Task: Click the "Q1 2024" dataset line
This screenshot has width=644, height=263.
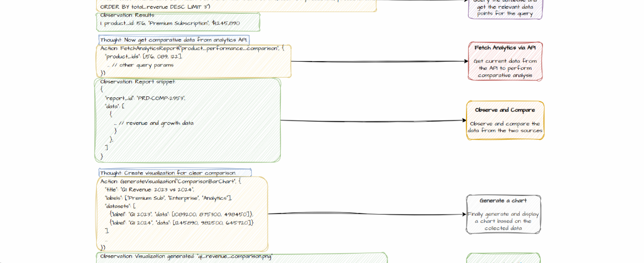Action: click(x=182, y=223)
